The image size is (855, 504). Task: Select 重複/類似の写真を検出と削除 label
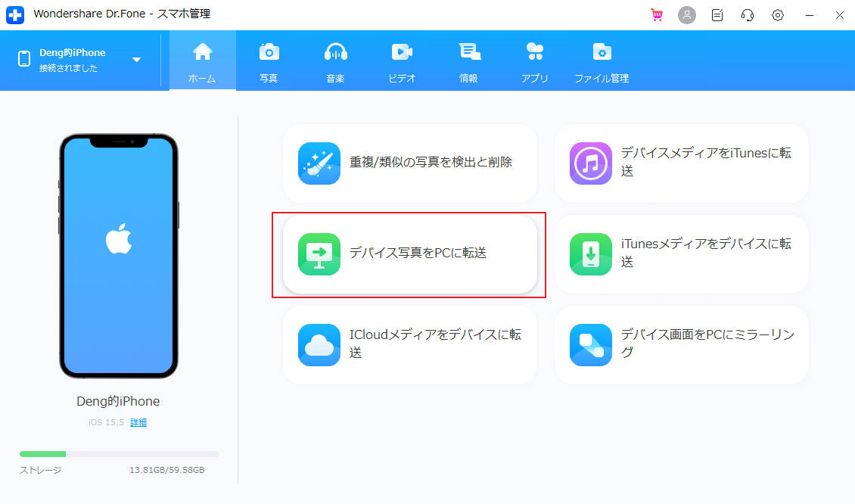pyautogui.click(x=431, y=162)
